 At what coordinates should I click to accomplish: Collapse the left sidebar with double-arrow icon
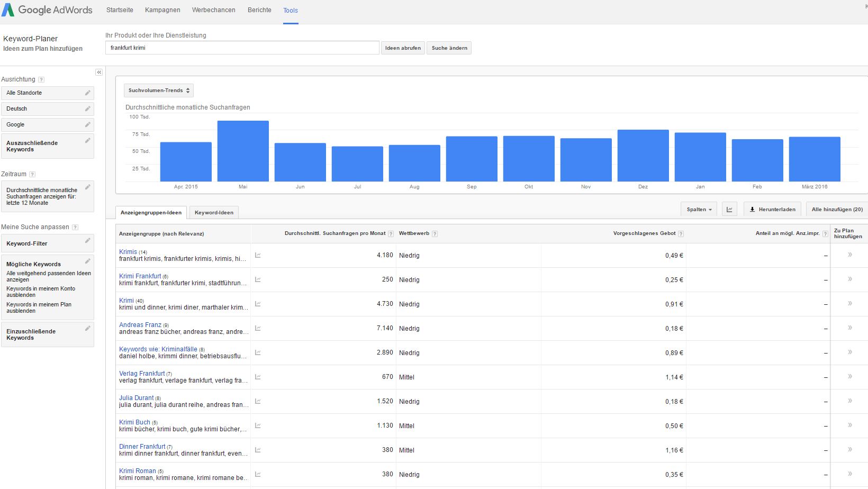[99, 72]
